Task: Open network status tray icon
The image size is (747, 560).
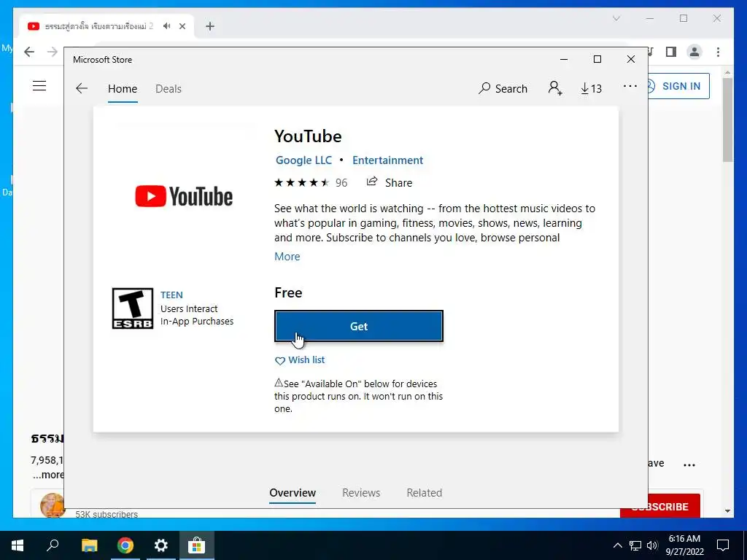Action: pyautogui.click(x=635, y=545)
